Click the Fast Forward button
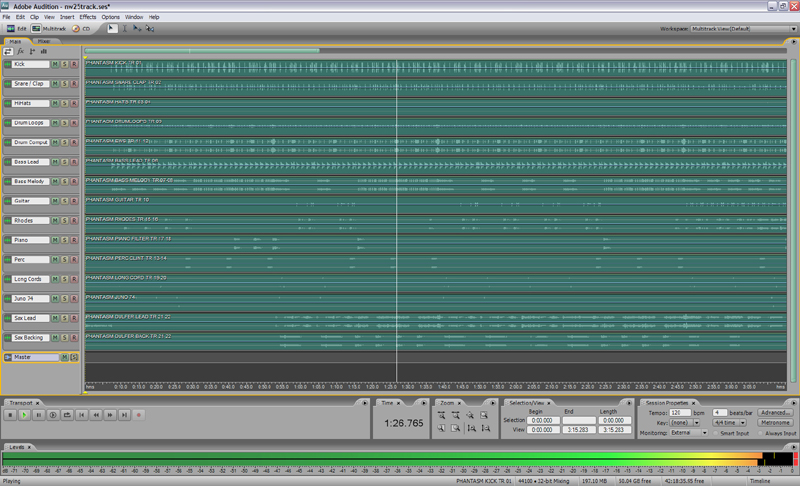The width and height of the screenshot is (800, 486). coord(110,415)
